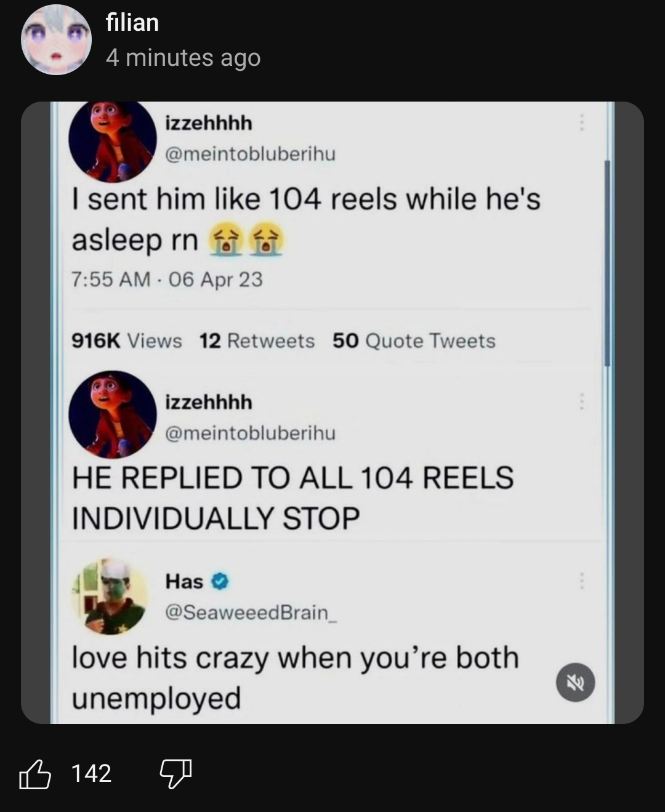The height and width of the screenshot is (812, 665).
Task: Click the @SeaweeedBrain_ handle
Action: pyautogui.click(x=251, y=612)
